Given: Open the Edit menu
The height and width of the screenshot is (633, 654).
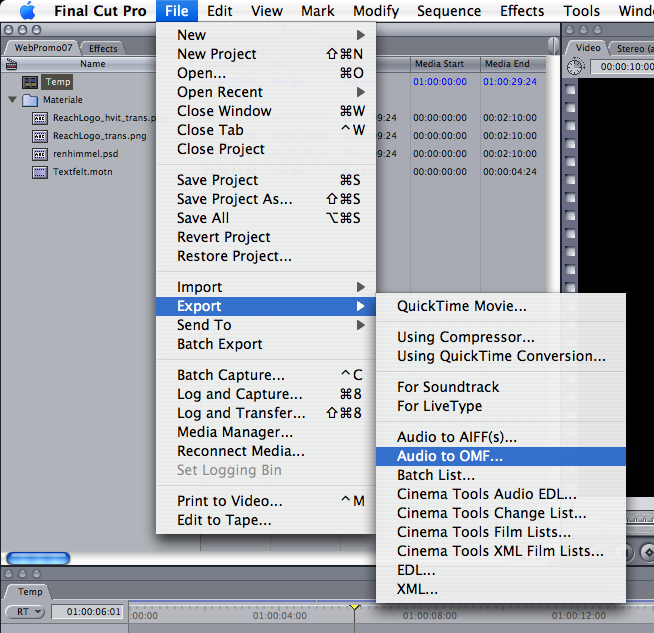Looking at the screenshot, I should pyautogui.click(x=219, y=11).
